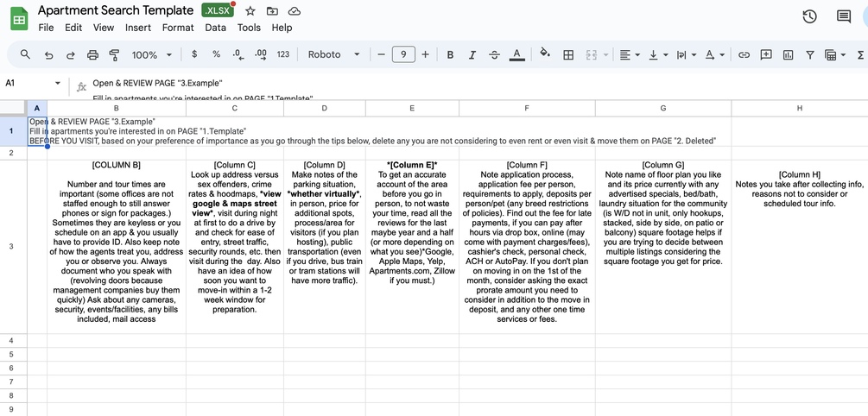Toggle italic formatting
868x416 pixels.
pos(472,54)
